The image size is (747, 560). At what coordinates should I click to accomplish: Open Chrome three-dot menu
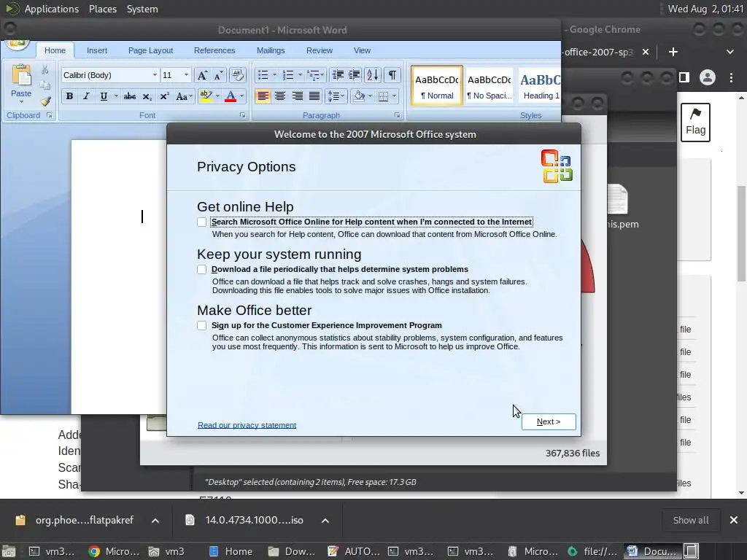click(x=731, y=77)
